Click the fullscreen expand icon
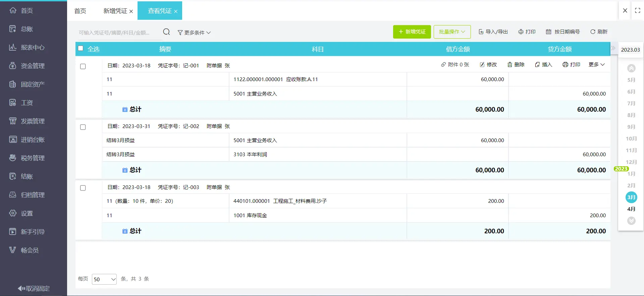 (x=638, y=11)
